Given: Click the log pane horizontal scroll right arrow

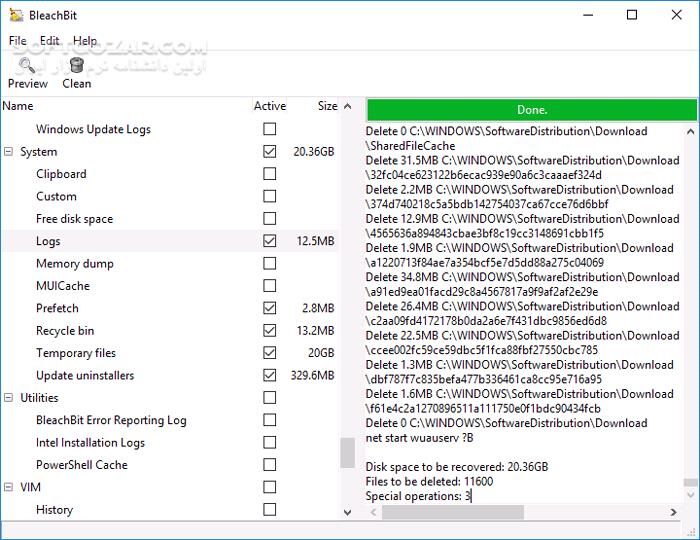Looking at the screenshot, I should (673, 512).
